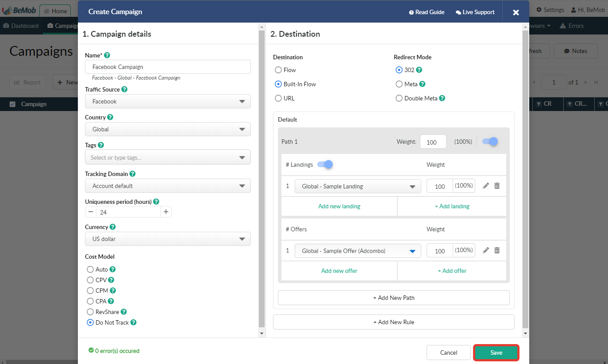This screenshot has height=364, width=608.
Task: Open the Traffic Source dropdown
Action: [168, 101]
